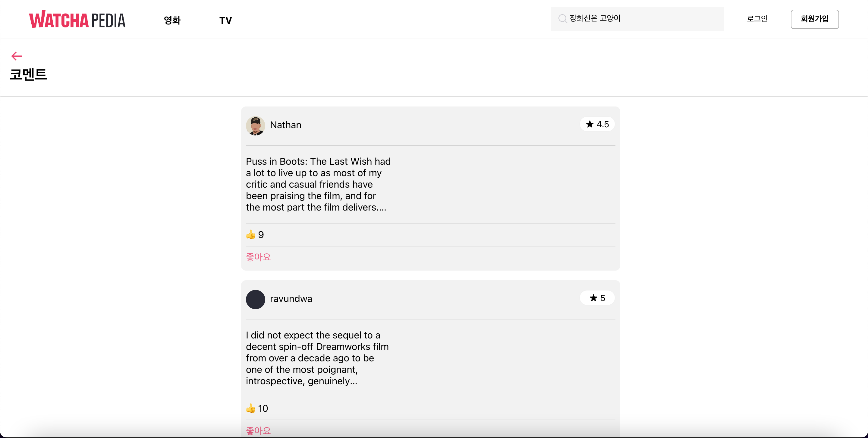
Task: Open ravundwa's profile avatar
Action: [x=255, y=299]
